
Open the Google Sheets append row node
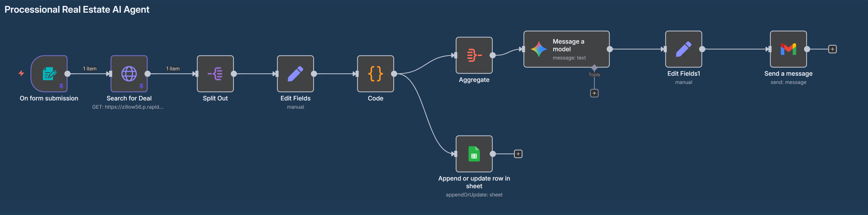tap(474, 154)
